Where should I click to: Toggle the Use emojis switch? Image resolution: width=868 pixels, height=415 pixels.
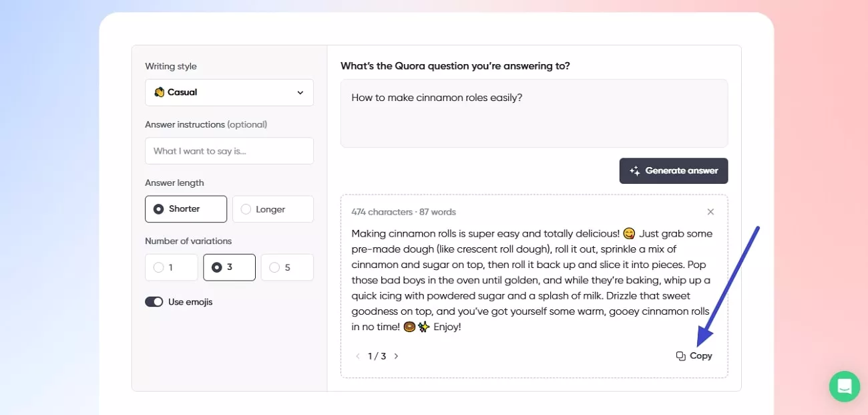pos(154,301)
